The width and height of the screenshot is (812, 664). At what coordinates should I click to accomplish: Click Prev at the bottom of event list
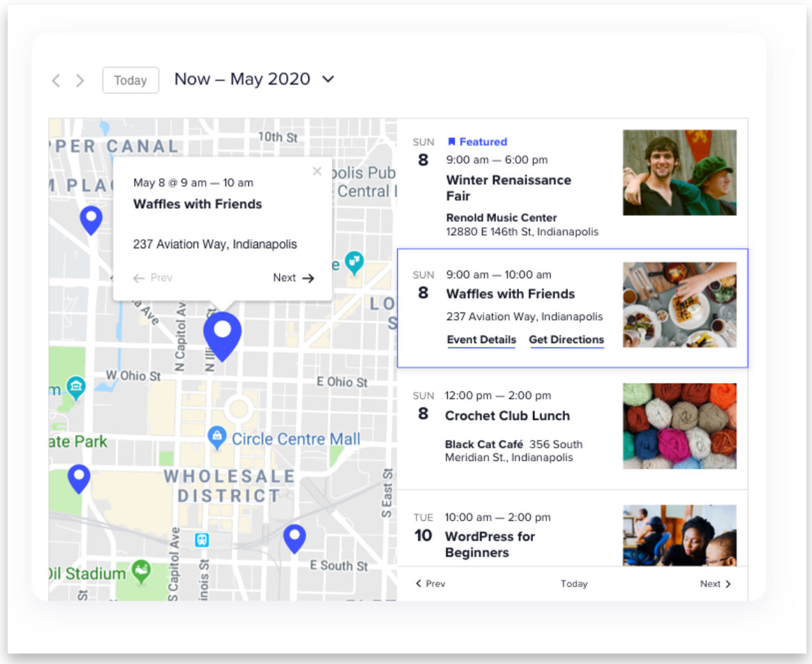(x=430, y=584)
